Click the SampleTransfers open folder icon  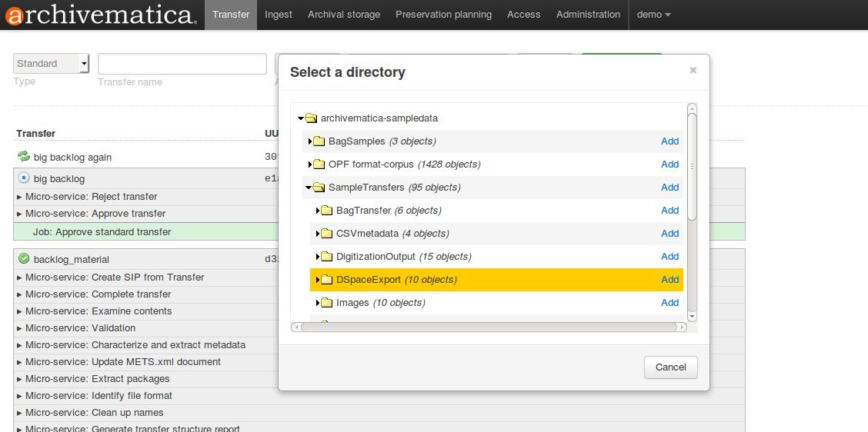[319, 188]
